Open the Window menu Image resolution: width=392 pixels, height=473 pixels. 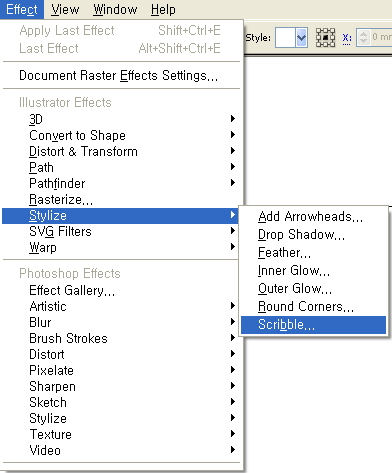pyautogui.click(x=115, y=9)
